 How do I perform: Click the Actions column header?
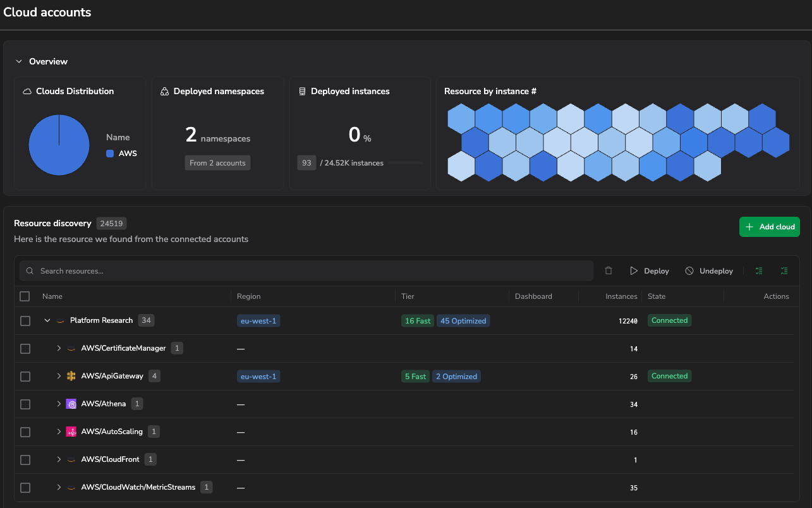[x=776, y=296]
